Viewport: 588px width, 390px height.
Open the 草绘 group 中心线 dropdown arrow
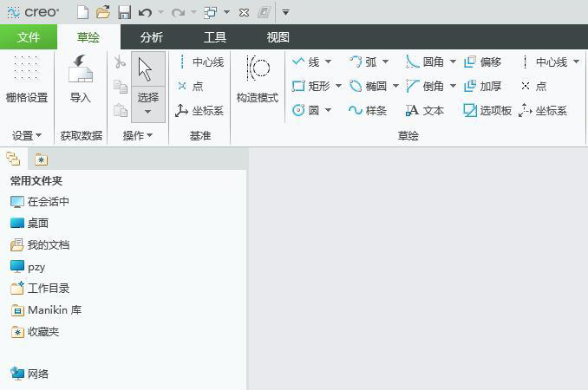(x=577, y=62)
